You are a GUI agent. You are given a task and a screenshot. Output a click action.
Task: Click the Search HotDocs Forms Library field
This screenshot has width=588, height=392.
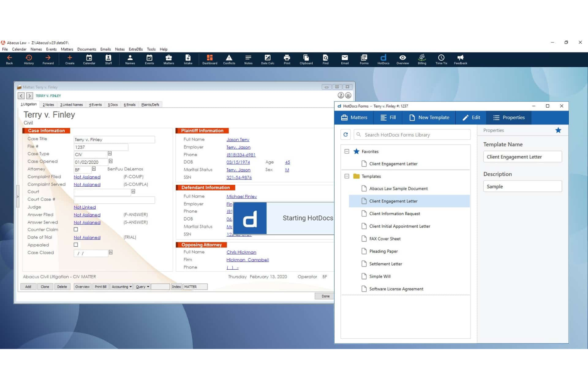pyautogui.click(x=412, y=135)
